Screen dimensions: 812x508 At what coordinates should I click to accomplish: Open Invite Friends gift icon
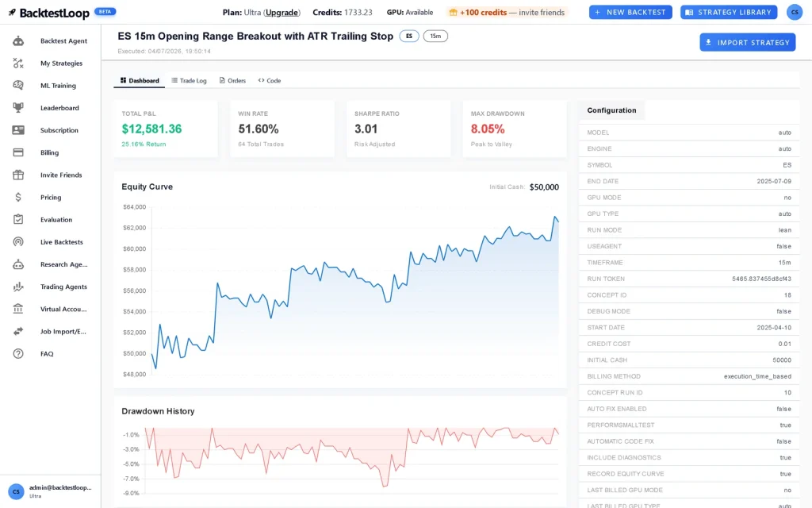point(18,175)
